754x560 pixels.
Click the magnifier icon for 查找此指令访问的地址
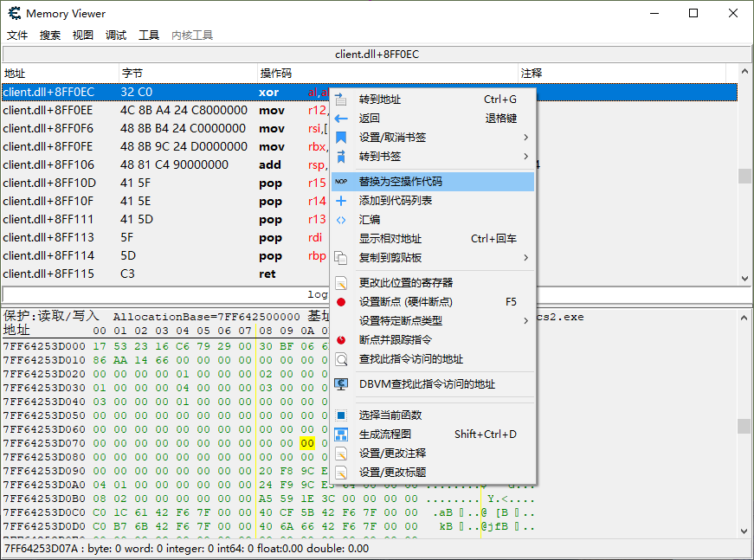[341, 359]
